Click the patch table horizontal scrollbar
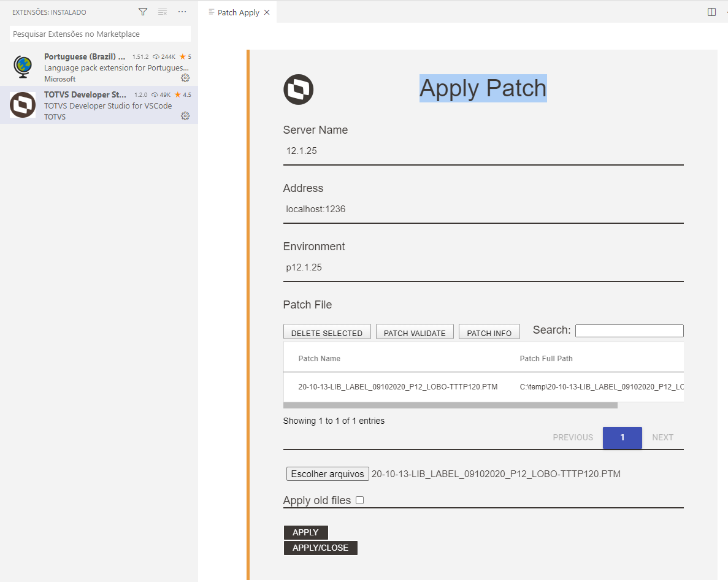The height and width of the screenshot is (582, 728). tap(450, 405)
